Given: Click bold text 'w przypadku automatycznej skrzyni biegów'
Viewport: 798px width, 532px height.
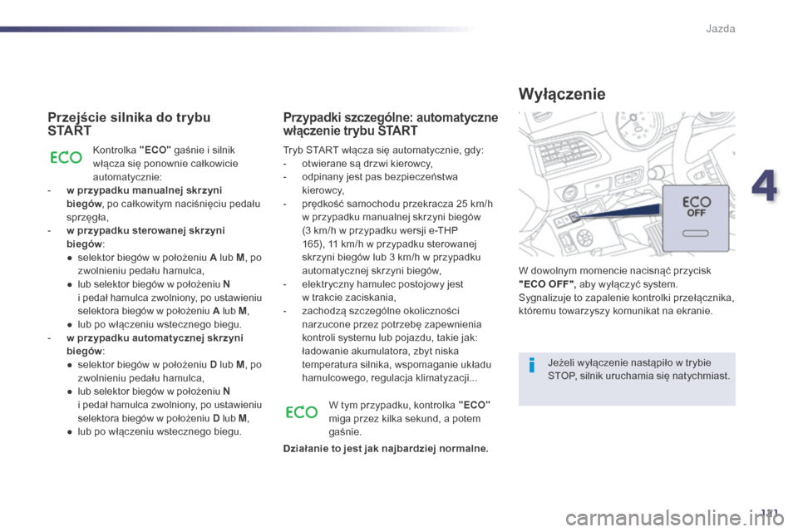Looking at the screenshot, I should 155,345.
